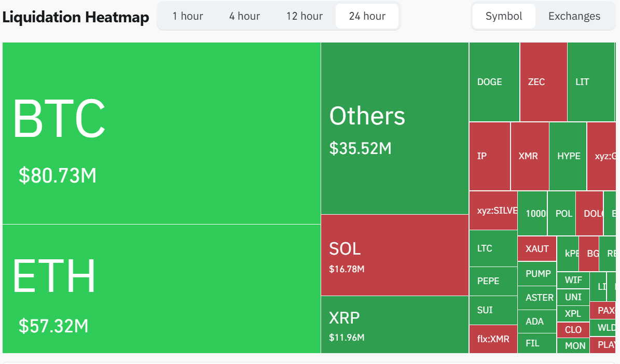This screenshot has width=620, height=364.
Task: Select the 1 hour timeframe
Action: (x=188, y=16)
